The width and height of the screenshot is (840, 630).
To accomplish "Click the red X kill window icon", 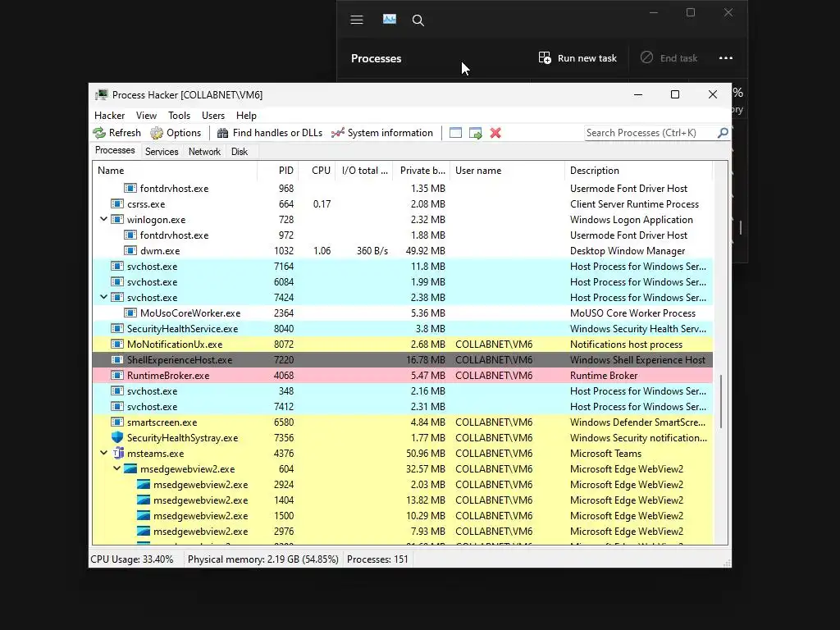I will (x=495, y=133).
